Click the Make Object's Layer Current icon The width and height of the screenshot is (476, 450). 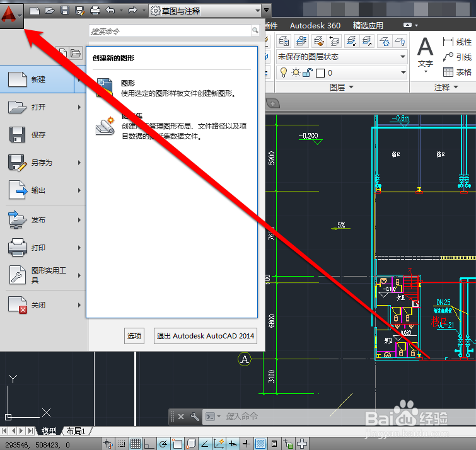pos(301,41)
